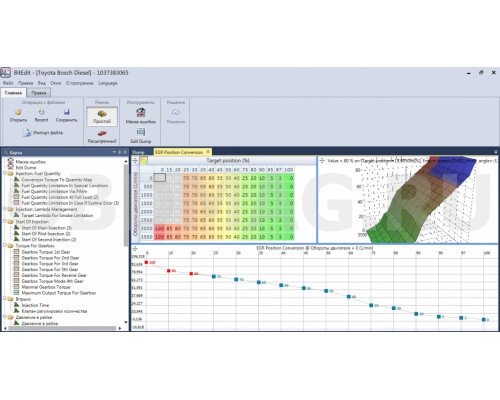Click icon of Maximum Output Torque For Gearbox
The height and width of the screenshot is (400, 500).
coord(16,293)
